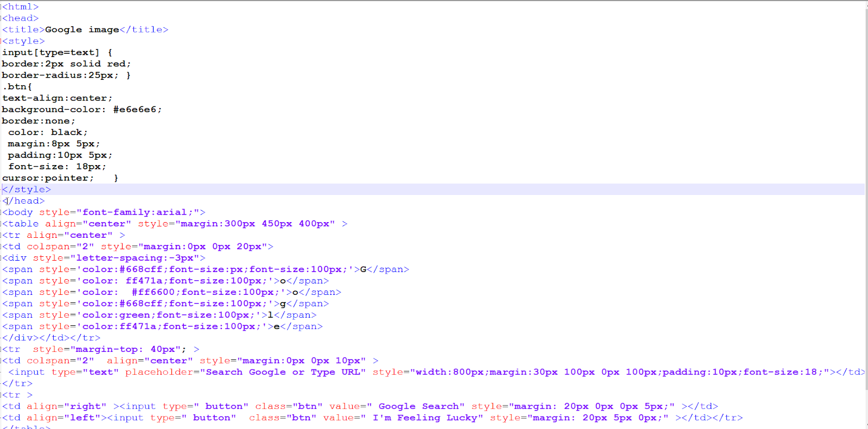Click the 'I'm Feeling Lucky' value text
This screenshot has height=429, width=868.
[425, 417]
